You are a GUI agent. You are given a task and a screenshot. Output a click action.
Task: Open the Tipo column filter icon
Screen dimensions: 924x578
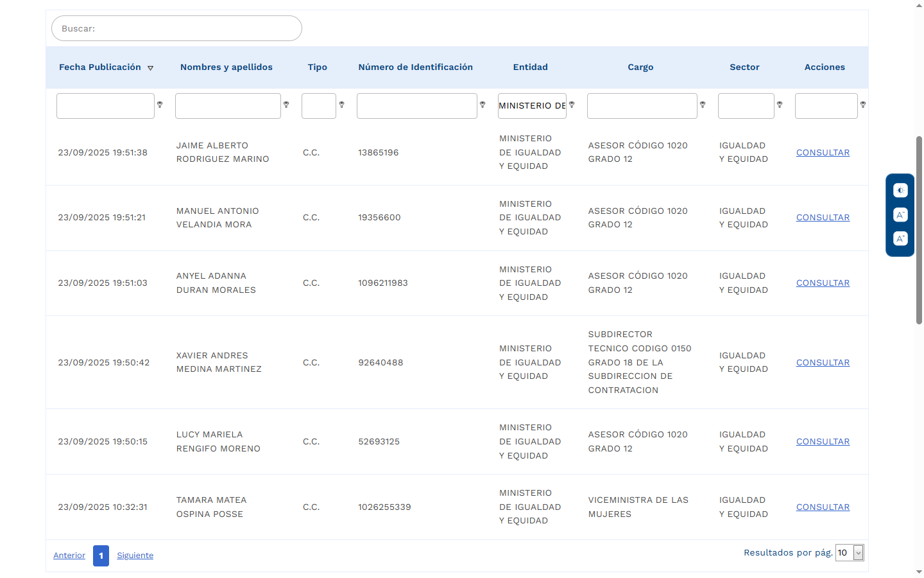(341, 105)
